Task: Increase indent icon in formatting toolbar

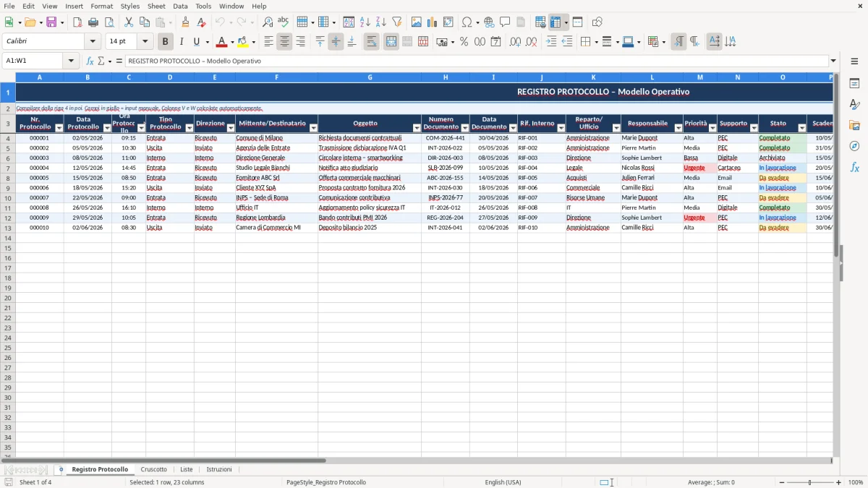Action: coord(551,42)
